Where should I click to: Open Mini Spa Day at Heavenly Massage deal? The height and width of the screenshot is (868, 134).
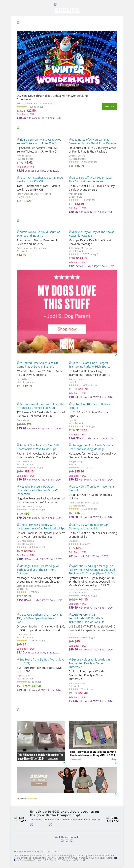click(x=91, y=233)
